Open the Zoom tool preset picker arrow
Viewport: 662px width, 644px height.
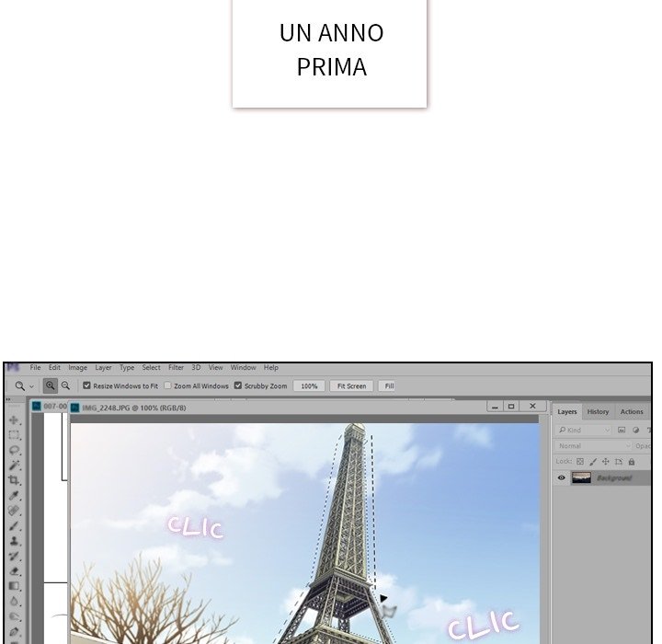point(31,386)
